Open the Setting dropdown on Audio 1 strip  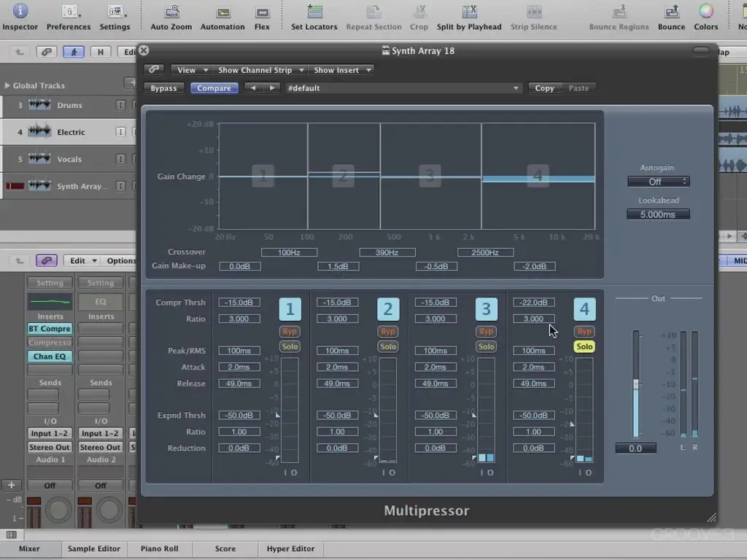click(50, 283)
